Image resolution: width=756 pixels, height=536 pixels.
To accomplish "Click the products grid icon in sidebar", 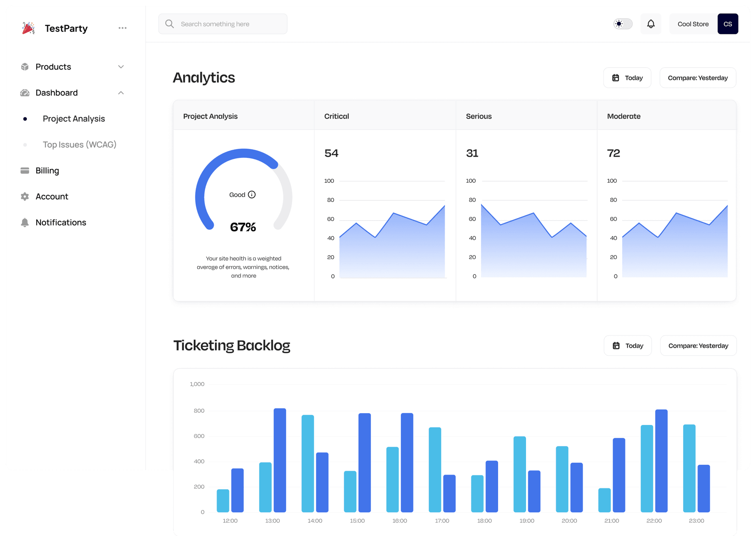I will [x=24, y=66].
